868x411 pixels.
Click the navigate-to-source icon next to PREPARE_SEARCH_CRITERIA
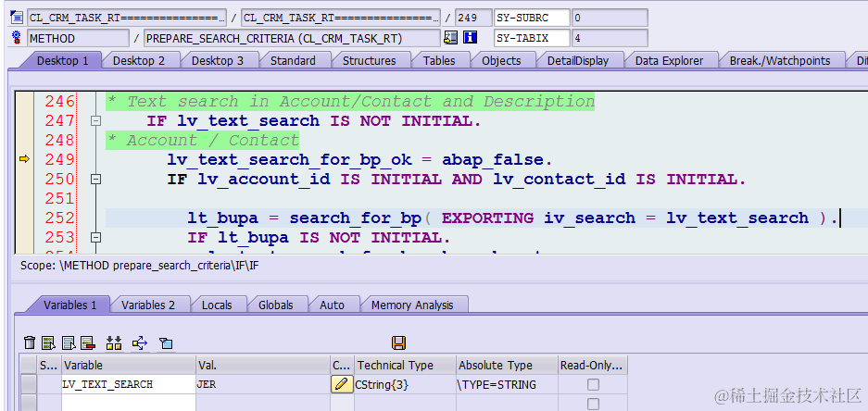point(450,38)
